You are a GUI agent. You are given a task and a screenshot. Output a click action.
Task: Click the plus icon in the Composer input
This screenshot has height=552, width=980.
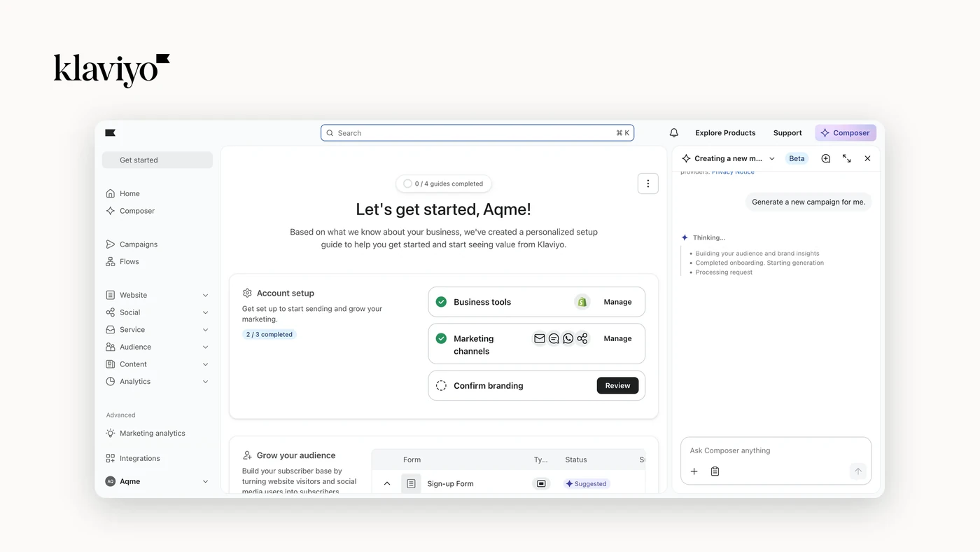tap(694, 471)
